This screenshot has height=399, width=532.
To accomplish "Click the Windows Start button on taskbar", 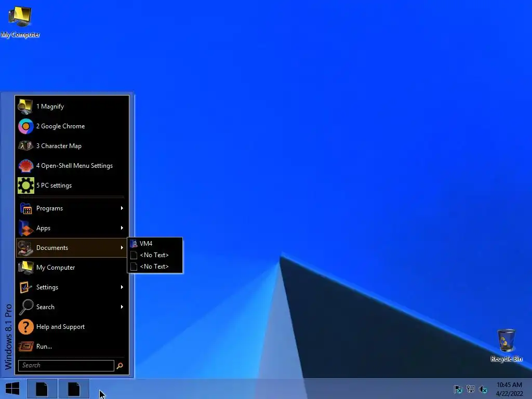I will (12, 389).
